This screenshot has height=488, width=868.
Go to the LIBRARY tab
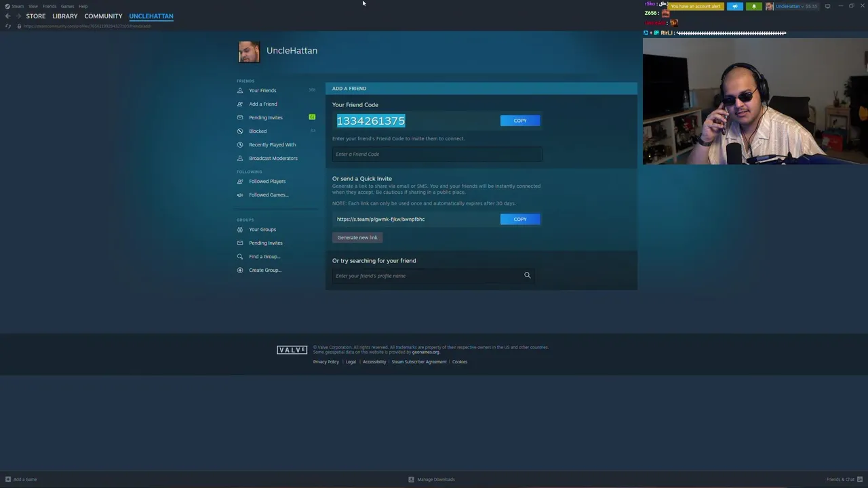[x=65, y=16]
